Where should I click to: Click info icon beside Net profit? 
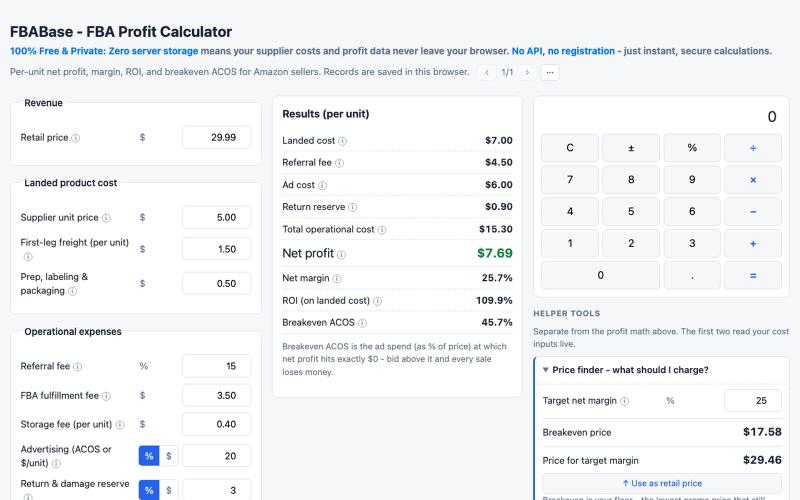[x=341, y=254]
